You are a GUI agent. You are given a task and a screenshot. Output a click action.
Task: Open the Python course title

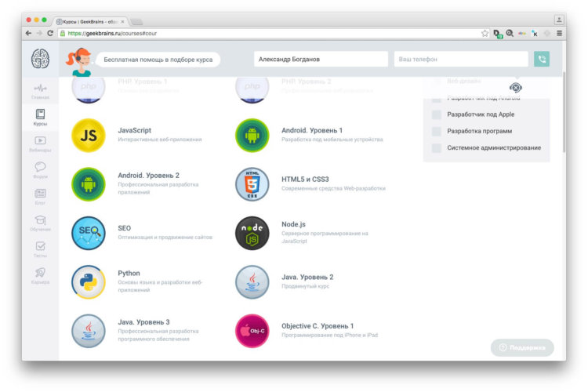[x=129, y=273]
